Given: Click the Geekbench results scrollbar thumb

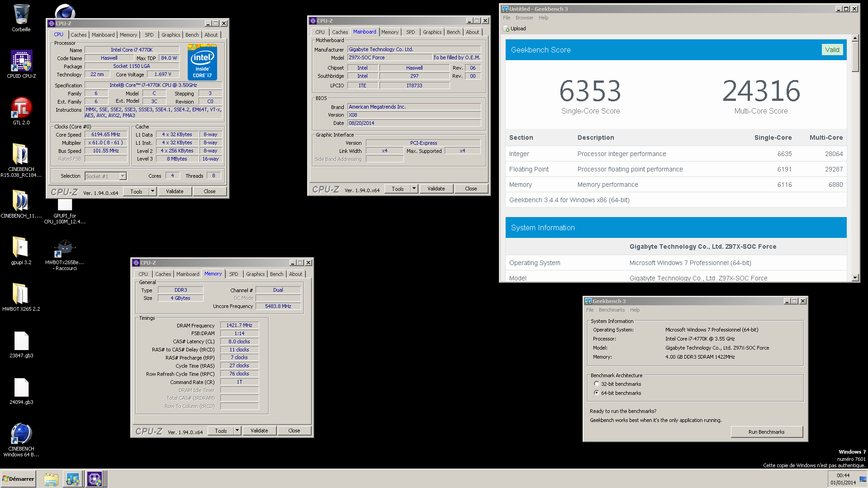Looking at the screenshot, I should pyautogui.click(x=855, y=57).
